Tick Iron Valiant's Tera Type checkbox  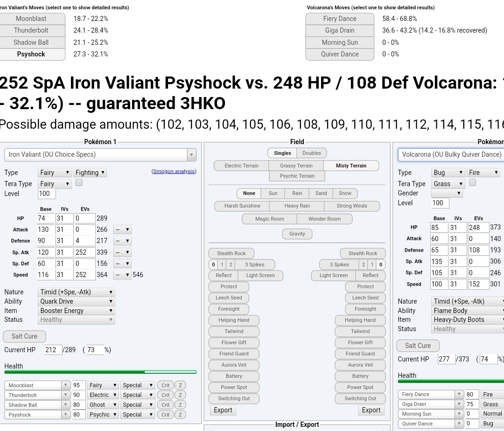tap(79, 183)
